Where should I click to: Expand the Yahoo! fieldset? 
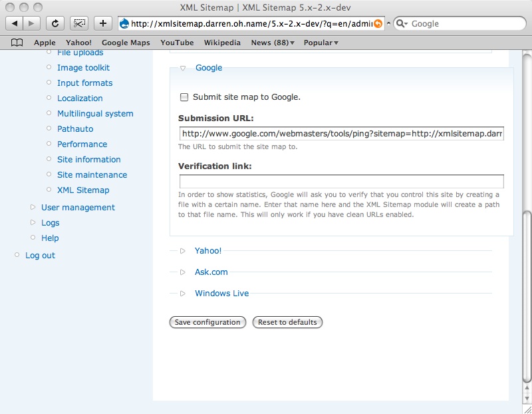pyautogui.click(x=182, y=251)
